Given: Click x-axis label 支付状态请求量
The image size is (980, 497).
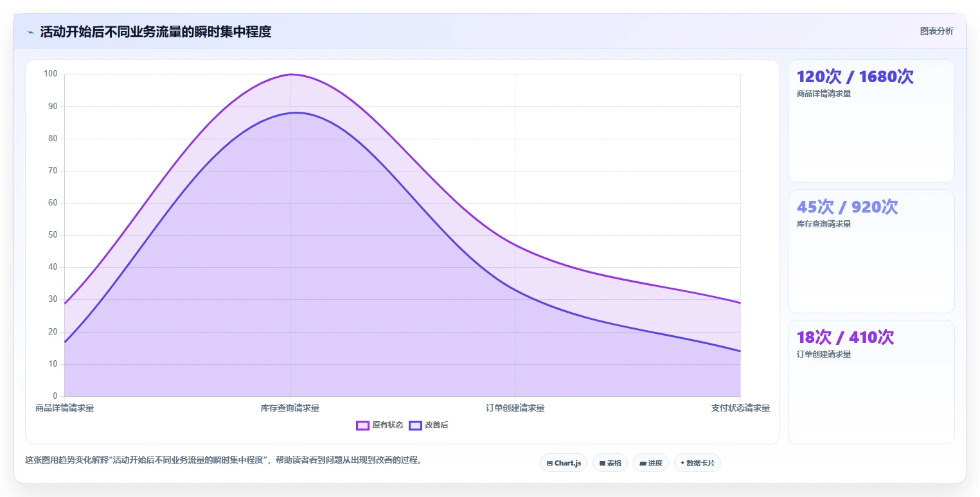Looking at the screenshot, I should [x=740, y=408].
